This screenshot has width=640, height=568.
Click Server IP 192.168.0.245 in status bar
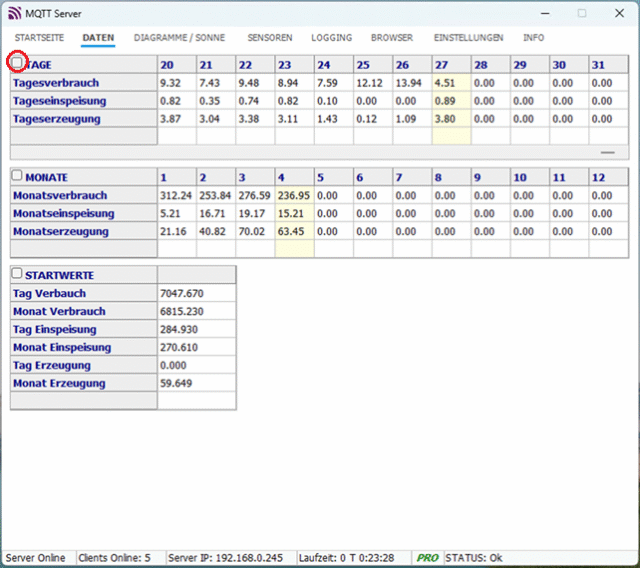pos(225,558)
